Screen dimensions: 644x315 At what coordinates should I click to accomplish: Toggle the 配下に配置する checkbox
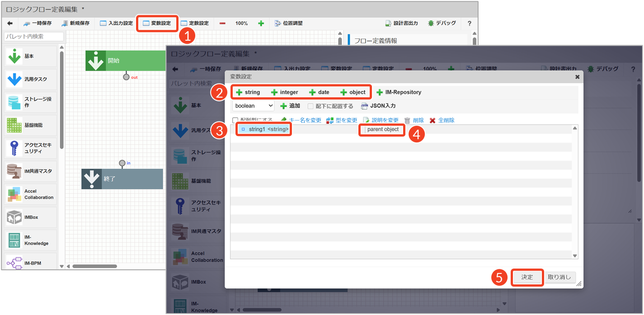[x=310, y=106]
